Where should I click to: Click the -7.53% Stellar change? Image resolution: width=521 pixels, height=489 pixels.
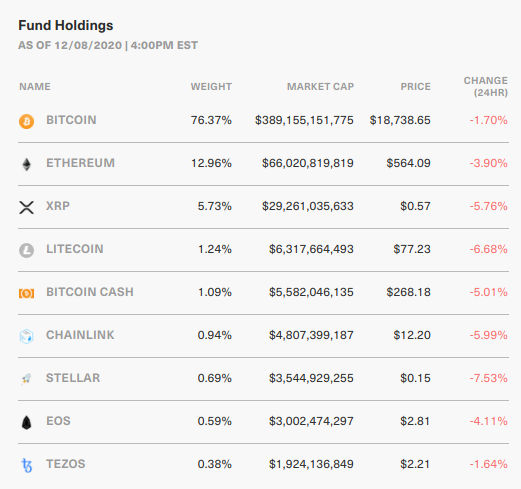(489, 378)
